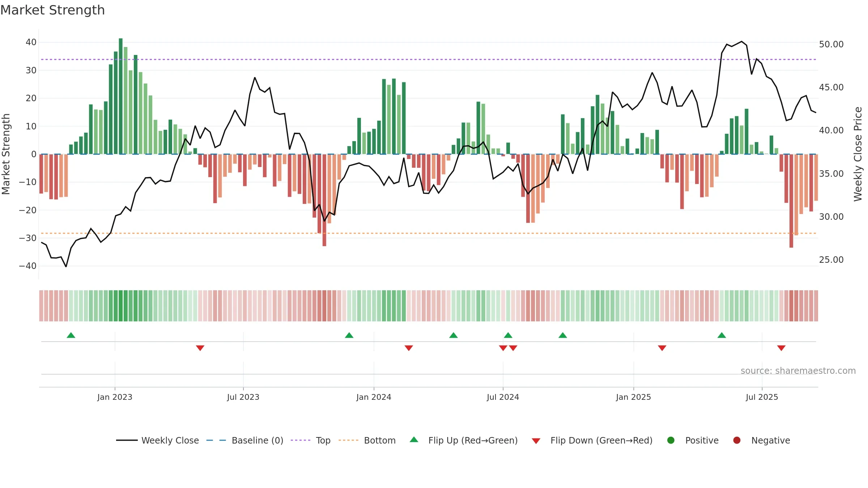This screenshot has width=868, height=488.
Task: Click the deepest red bar near Jul 2025
Action: [x=791, y=201]
